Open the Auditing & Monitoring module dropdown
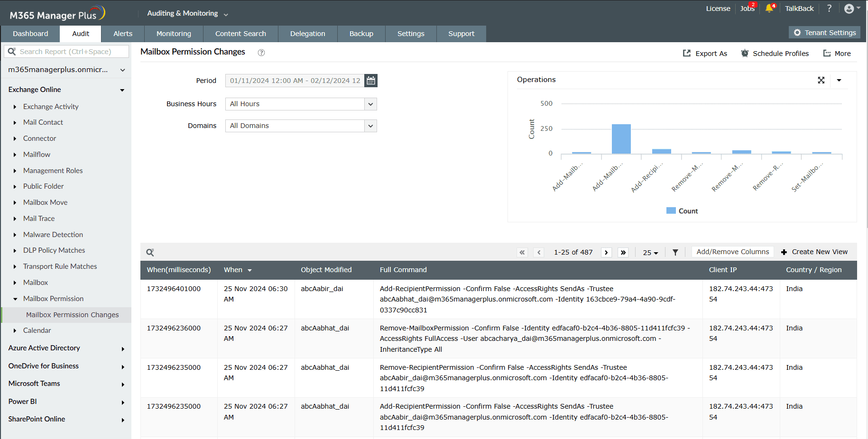The width and height of the screenshot is (868, 439). 188,13
